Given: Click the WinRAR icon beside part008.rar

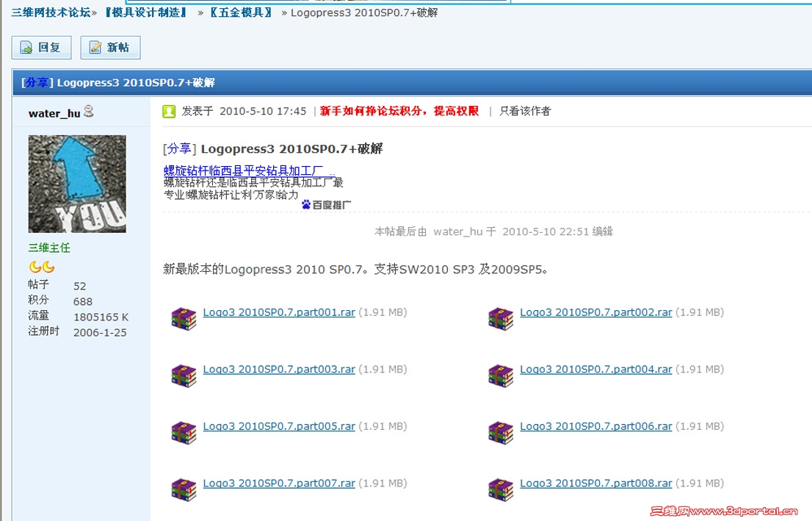Looking at the screenshot, I should coord(500,489).
